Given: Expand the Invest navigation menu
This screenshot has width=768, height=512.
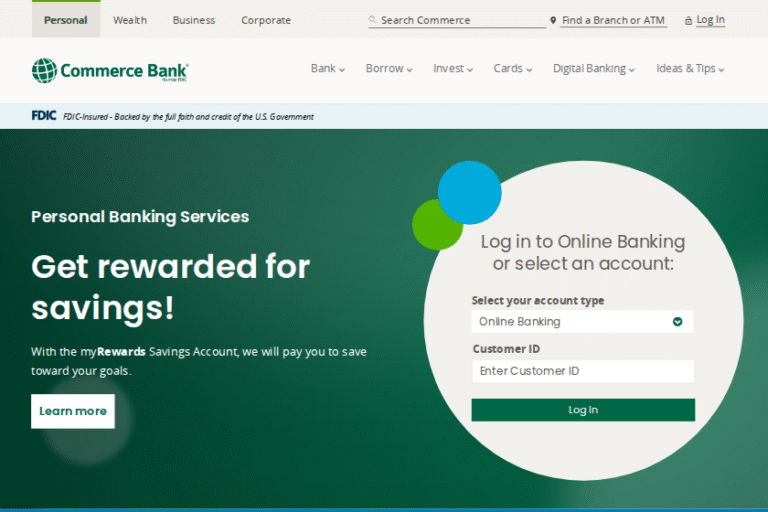Looking at the screenshot, I should (453, 69).
